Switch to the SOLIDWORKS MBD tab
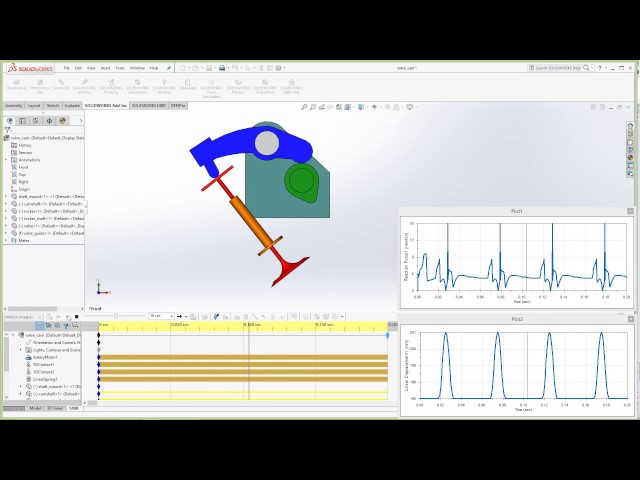 tap(149, 106)
